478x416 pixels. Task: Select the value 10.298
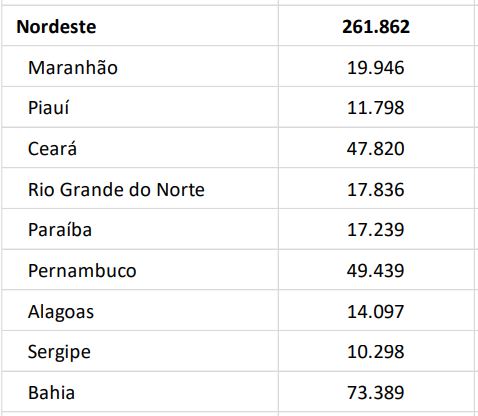376,351
